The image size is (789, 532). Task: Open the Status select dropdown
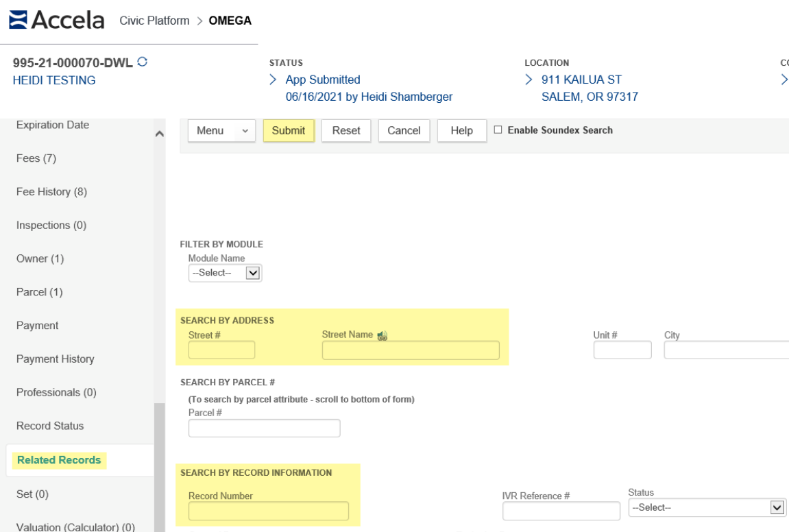(707, 507)
